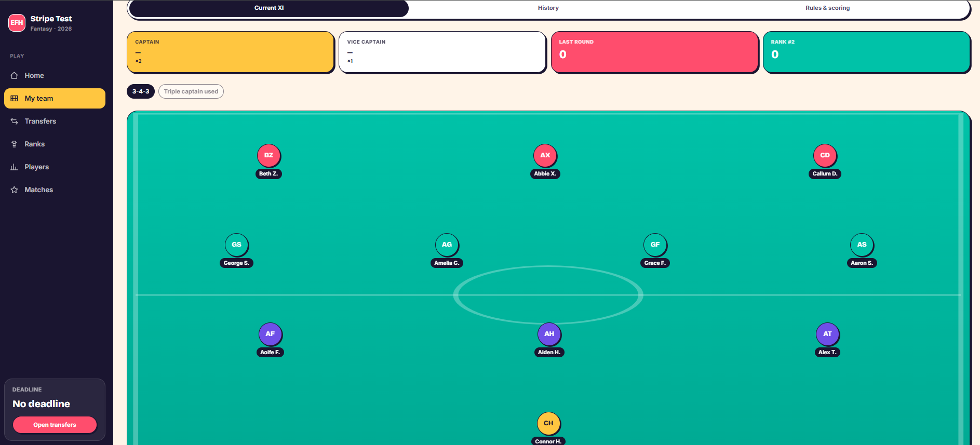The image size is (980, 445).
Task: Select Aaron S. player avatar AS
Action: click(862, 245)
